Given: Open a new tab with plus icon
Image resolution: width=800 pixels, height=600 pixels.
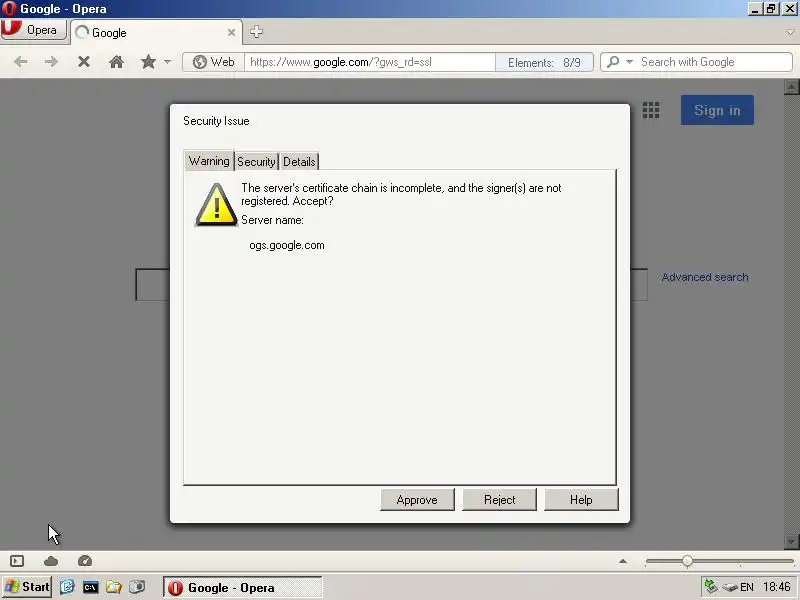Looking at the screenshot, I should [x=256, y=32].
